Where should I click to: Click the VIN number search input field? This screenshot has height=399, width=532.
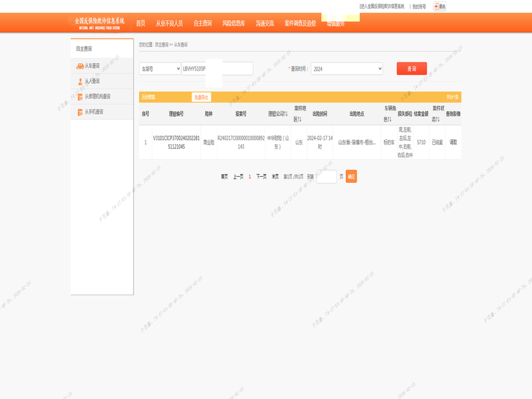point(217,68)
